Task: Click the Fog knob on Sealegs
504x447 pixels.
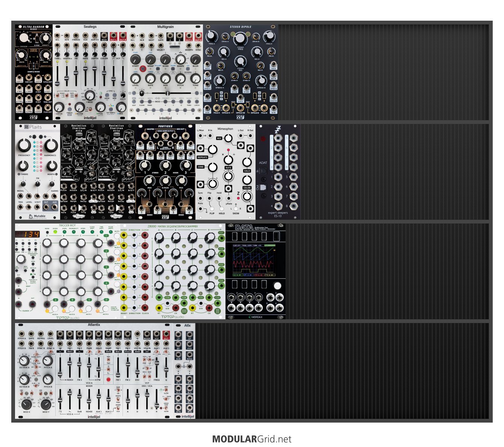Action: coord(100,108)
